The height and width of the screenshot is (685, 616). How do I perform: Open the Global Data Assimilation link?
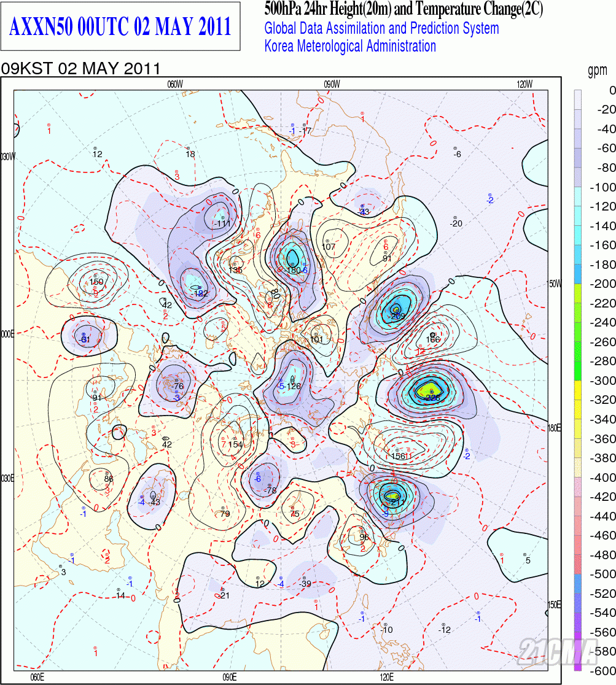point(380,28)
